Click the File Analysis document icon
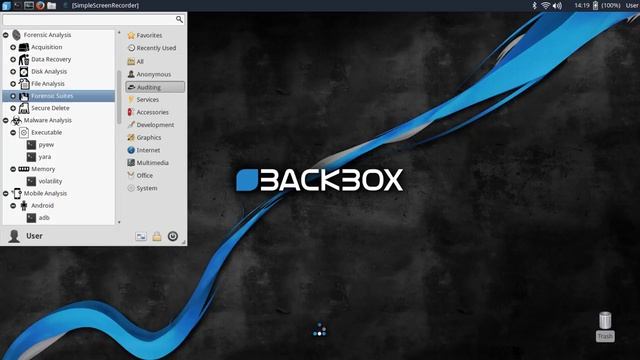This screenshot has height=360, width=640. tap(24, 84)
